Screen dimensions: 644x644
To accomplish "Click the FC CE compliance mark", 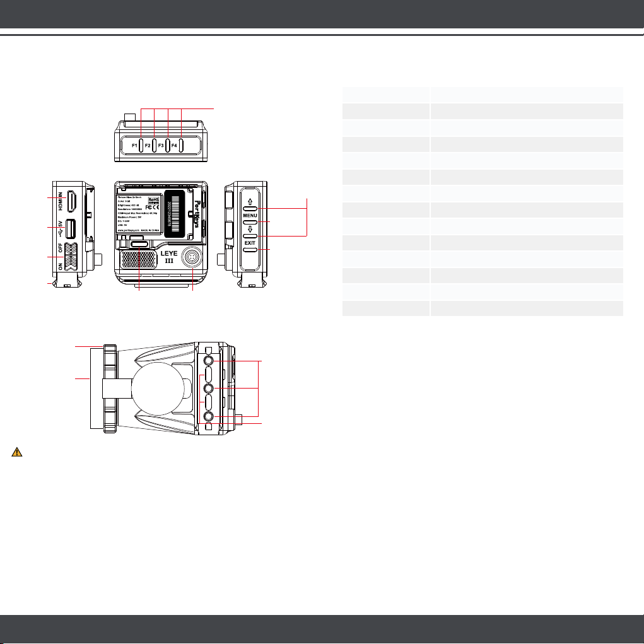I will pos(153,208).
